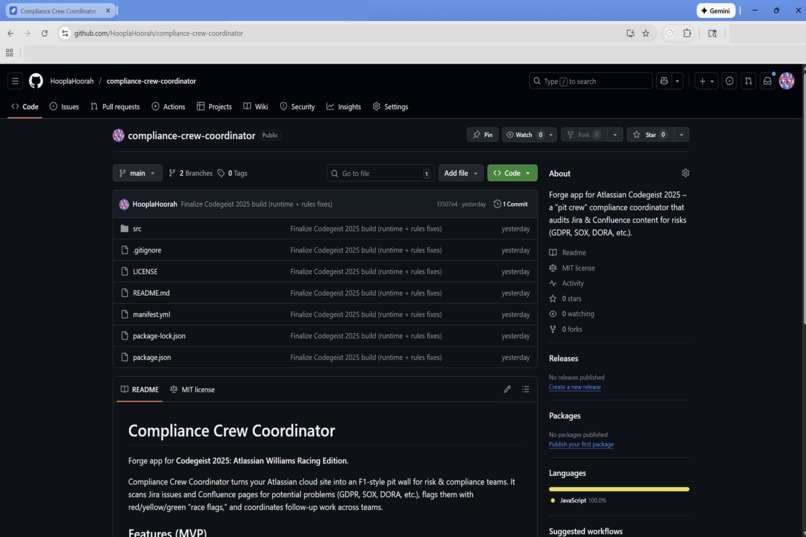
Task: Switch to the Issues tab
Action: pyautogui.click(x=64, y=107)
